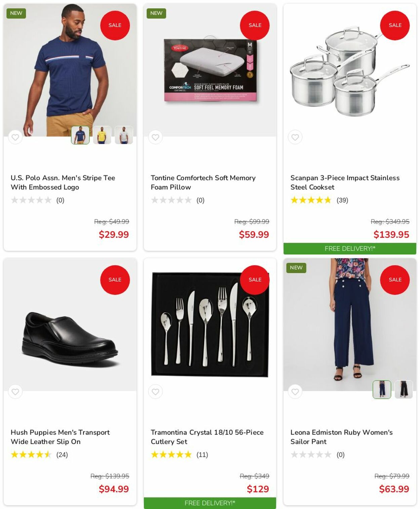Screen dimensions: 420x509
Task: View Scanpan 3-Piece Impact Cookset title link
Action: click(x=345, y=182)
